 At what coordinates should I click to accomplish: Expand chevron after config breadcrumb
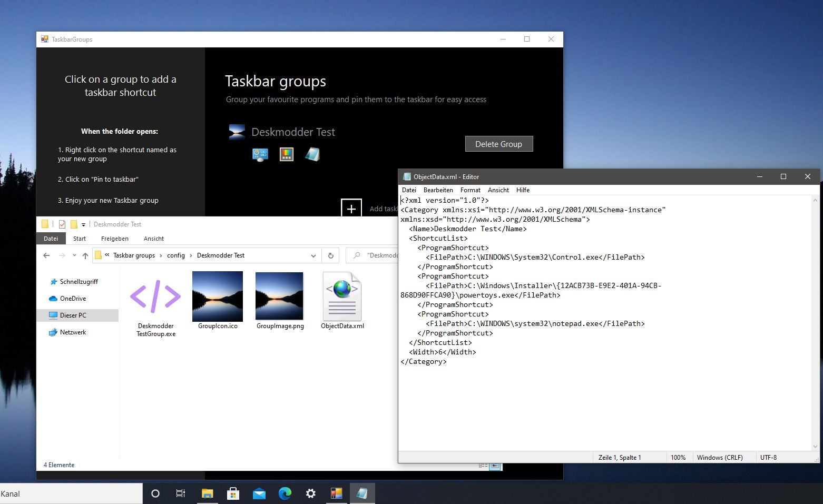tap(191, 255)
